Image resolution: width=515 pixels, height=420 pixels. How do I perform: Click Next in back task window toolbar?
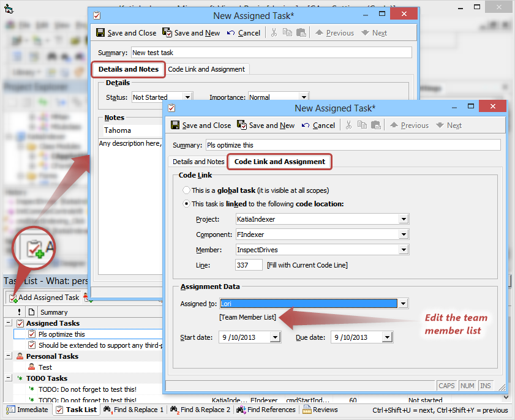pos(374,33)
